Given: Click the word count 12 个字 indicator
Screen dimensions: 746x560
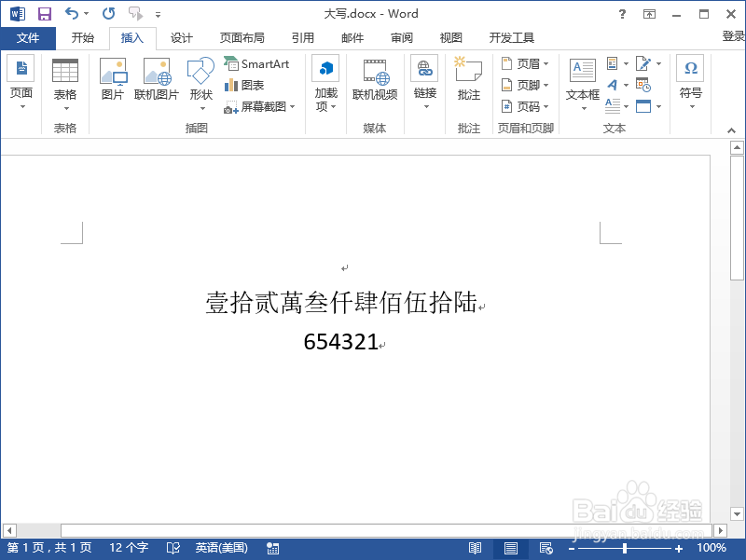Looking at the screenshot, I should click(x=127, y=548).
